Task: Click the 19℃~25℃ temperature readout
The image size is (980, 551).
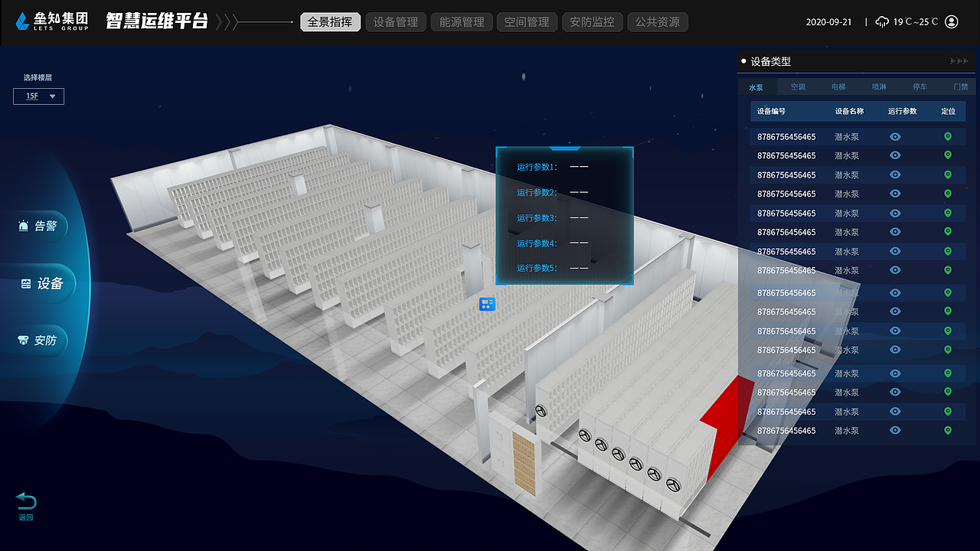Action: point(916,22)
